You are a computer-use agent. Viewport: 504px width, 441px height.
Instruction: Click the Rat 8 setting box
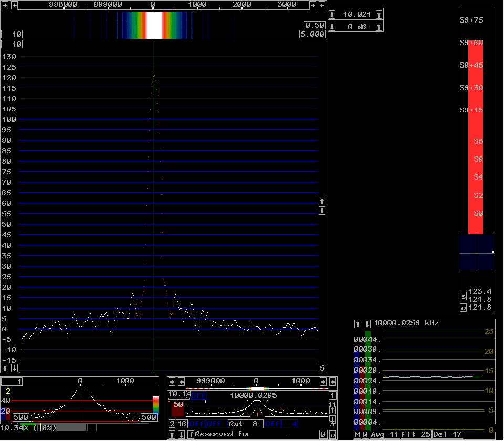point(245,424)
